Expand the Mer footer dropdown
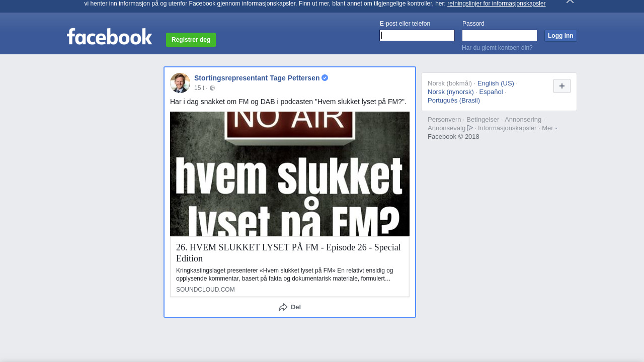The height and width of the screenshot is (362, 644). (549, 128)
